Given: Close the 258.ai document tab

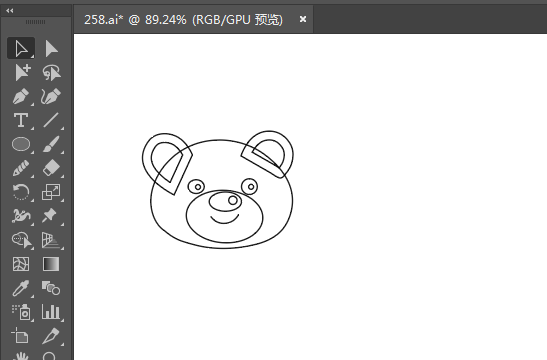Looking at the screenshot, I should (303, 19).
